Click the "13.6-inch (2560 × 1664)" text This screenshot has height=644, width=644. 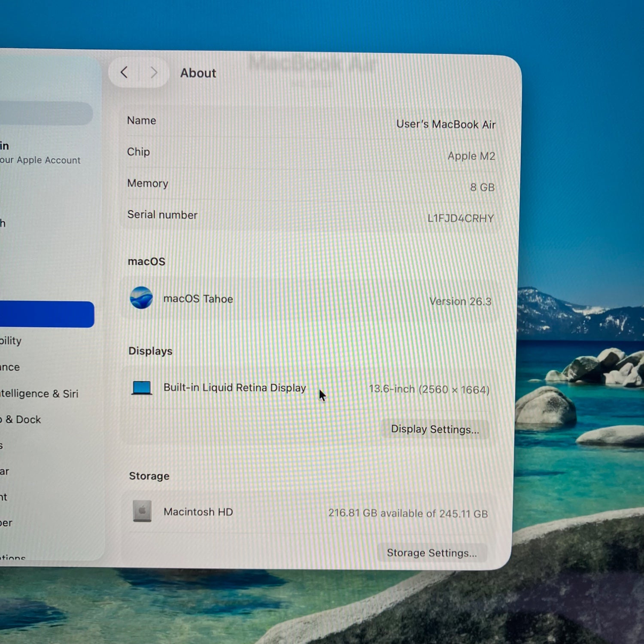coord(429,389)
